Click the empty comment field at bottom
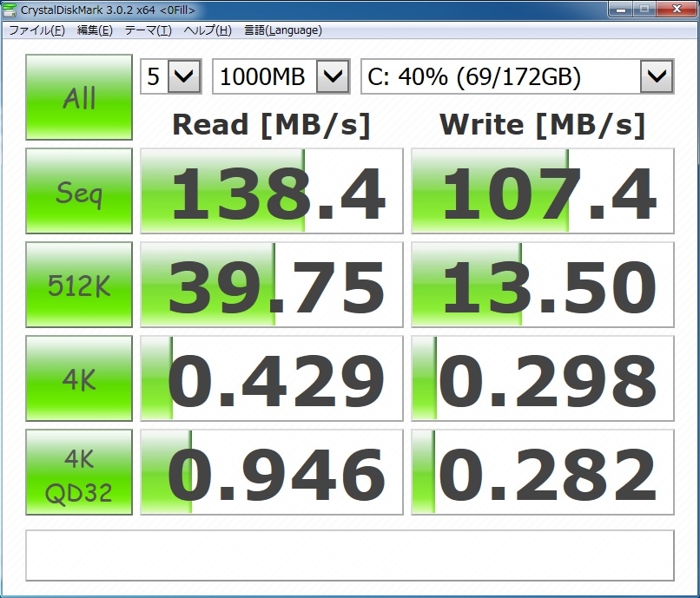Viewport: 700px width, 598px height. pos(349,555)
